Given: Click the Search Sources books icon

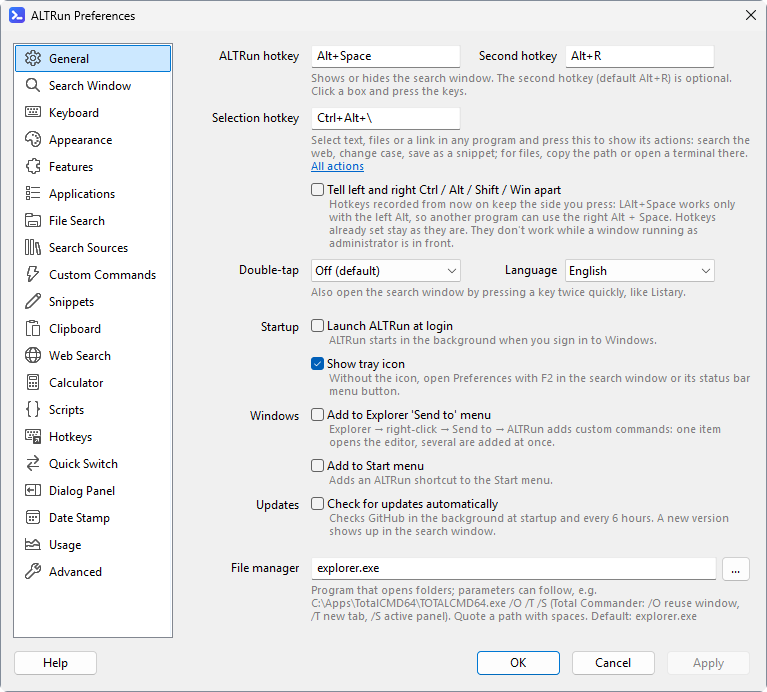Looking at the screenshot, I should [33, 247].
